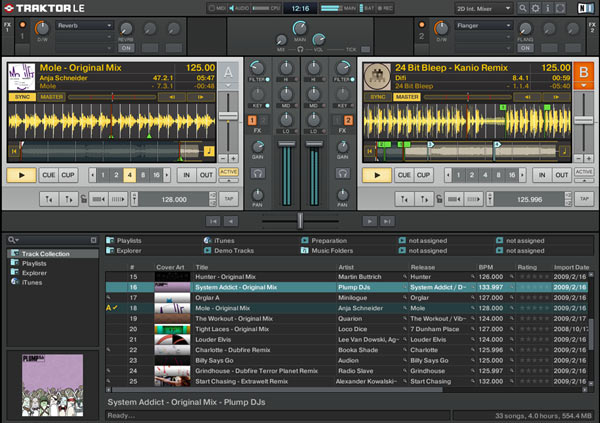The height and width of the screenshot is (423, 600).
Task: Play Deck A
Action: [21, 175]
